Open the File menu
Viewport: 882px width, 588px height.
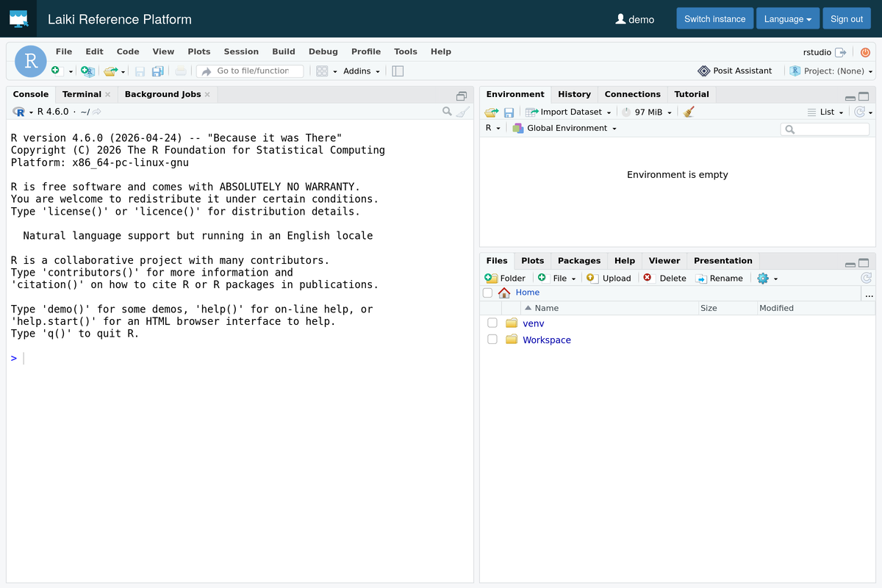tap(64, 51)
